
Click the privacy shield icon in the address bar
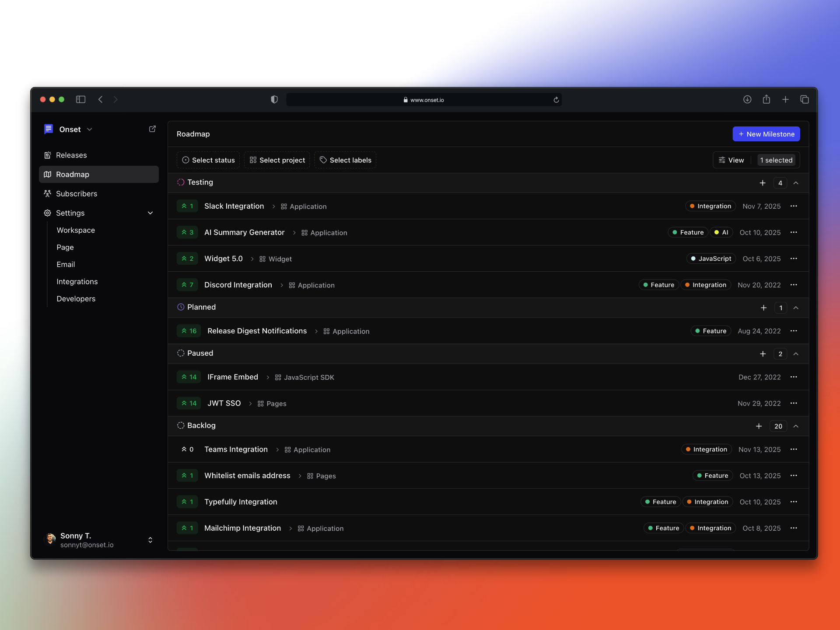(x=274, y=99)
